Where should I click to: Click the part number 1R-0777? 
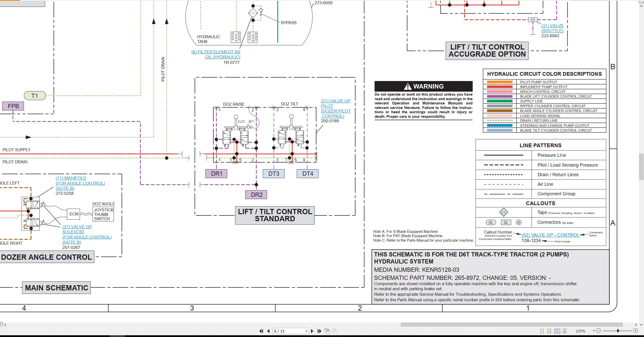click(x=231, y=62)
